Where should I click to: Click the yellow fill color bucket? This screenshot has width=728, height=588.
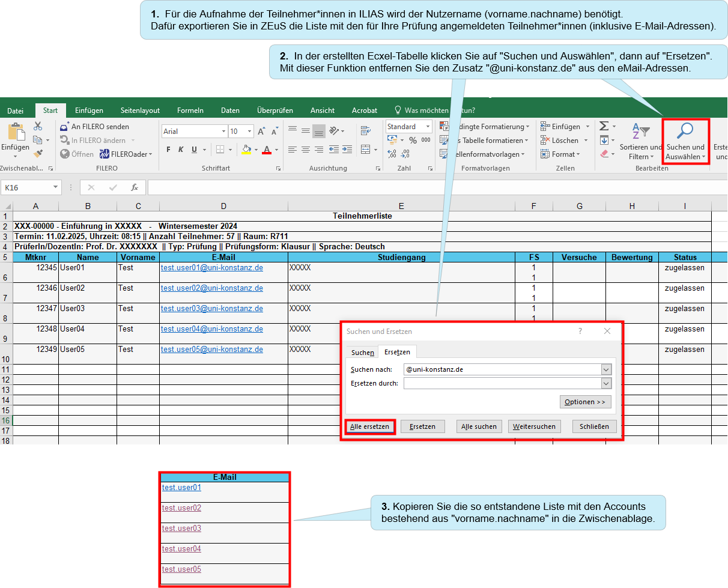point(246,150)
